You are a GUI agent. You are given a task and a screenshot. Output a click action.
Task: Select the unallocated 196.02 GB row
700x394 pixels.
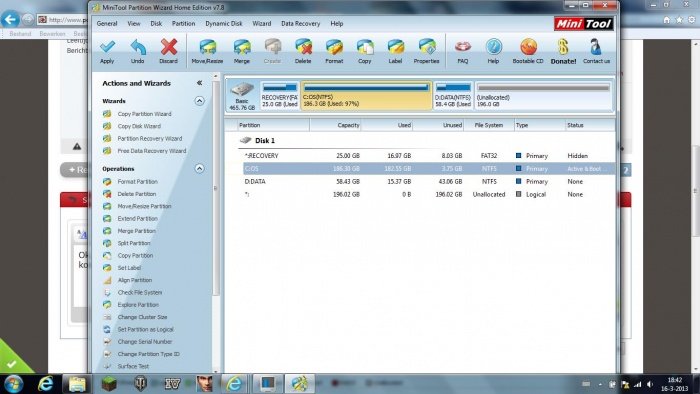429,195
